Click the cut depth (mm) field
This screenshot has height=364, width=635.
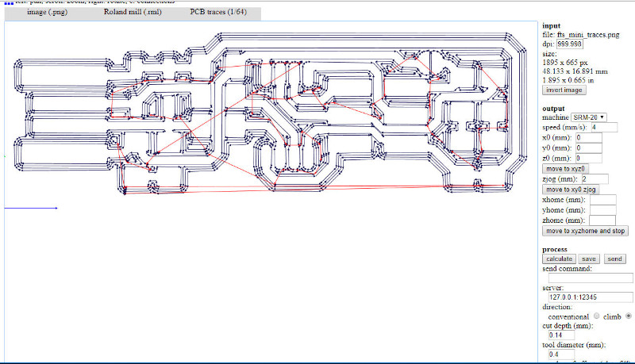pos(561,335)
